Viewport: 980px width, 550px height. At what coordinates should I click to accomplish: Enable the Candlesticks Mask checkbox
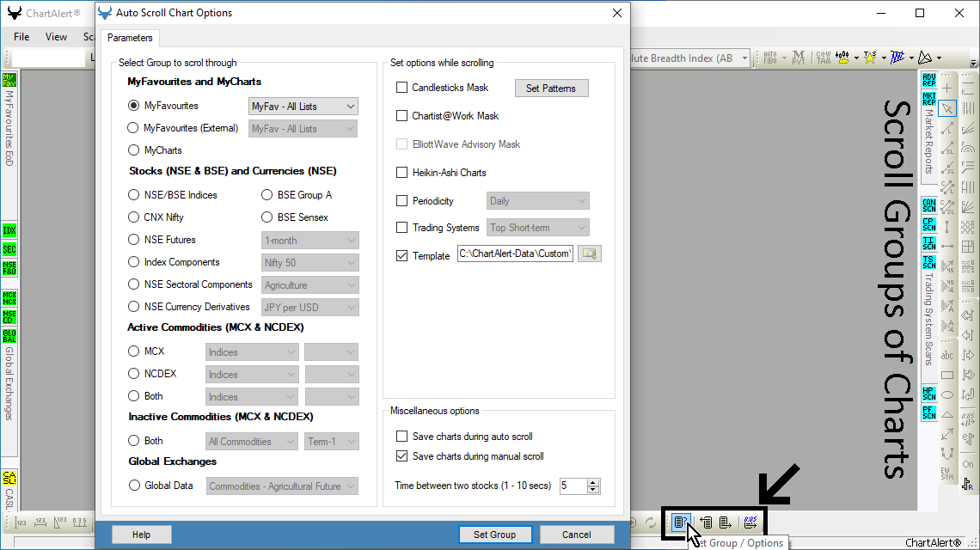(x=401, y=88)
